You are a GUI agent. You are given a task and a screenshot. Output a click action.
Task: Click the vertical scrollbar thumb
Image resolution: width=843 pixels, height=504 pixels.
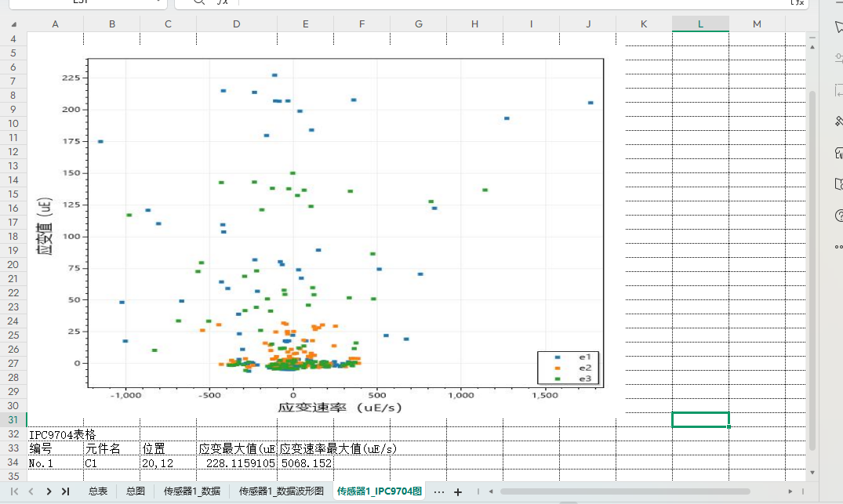pyautogui.click(x=812, y=267)
